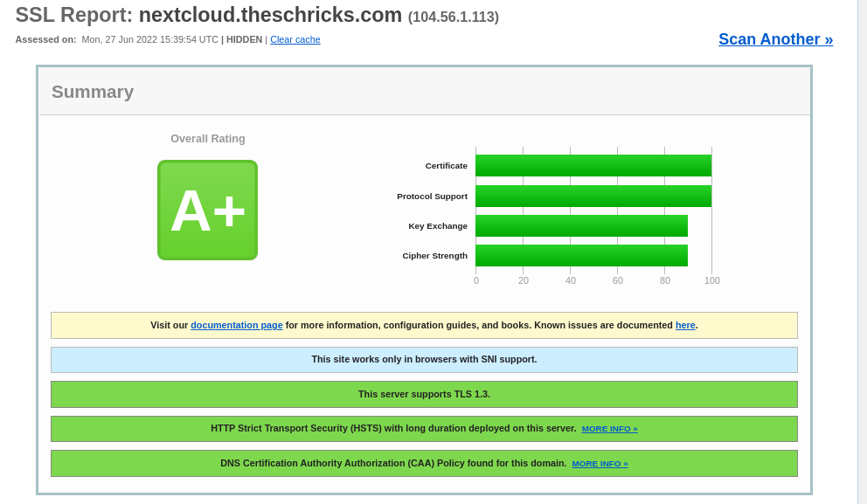Click the assessed-on date text

(x=149, y=39)
